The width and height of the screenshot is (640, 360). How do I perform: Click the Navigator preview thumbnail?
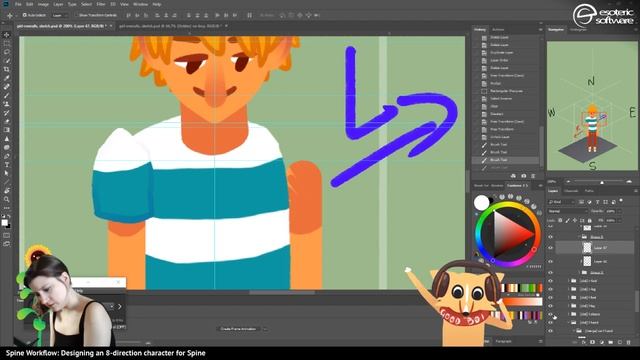(x=592, y=106)
